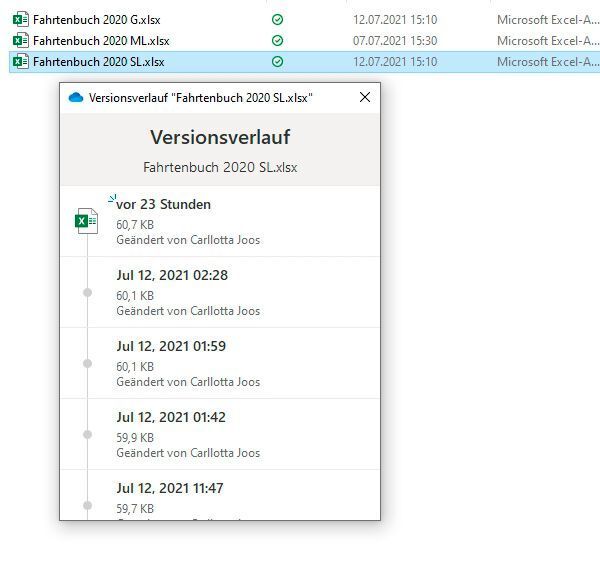Click timeline dot for version 02:28
Image resolution: width=600 pixels, height=563 pixels.
click(x=87, y=292)
